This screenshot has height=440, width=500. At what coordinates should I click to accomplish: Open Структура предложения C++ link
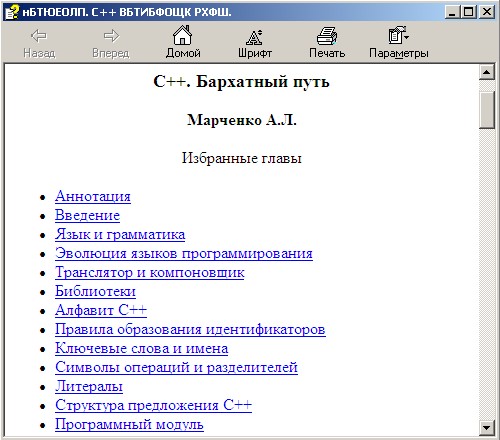pyautogui.click(x=153, y=405)
